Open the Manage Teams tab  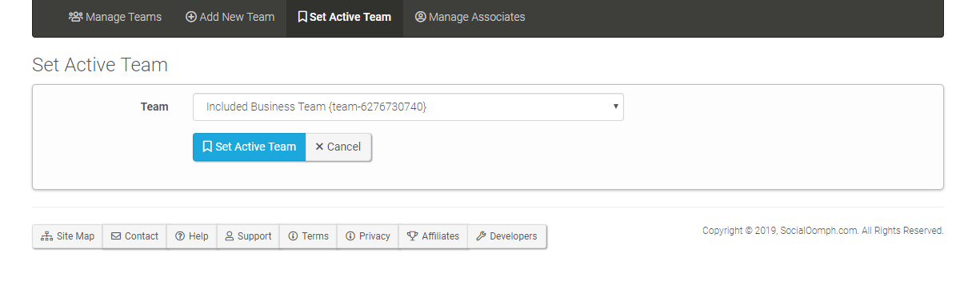(115, 17)
